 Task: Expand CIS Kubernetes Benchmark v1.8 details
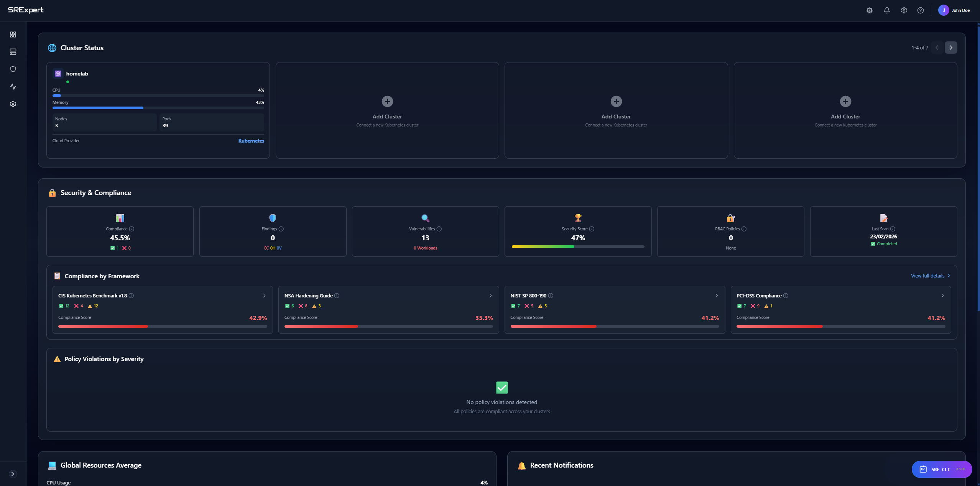[264, 296]
